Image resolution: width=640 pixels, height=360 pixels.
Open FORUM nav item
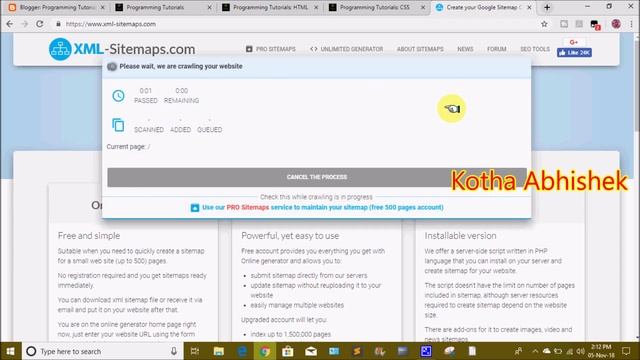click(x=496, y=49)
